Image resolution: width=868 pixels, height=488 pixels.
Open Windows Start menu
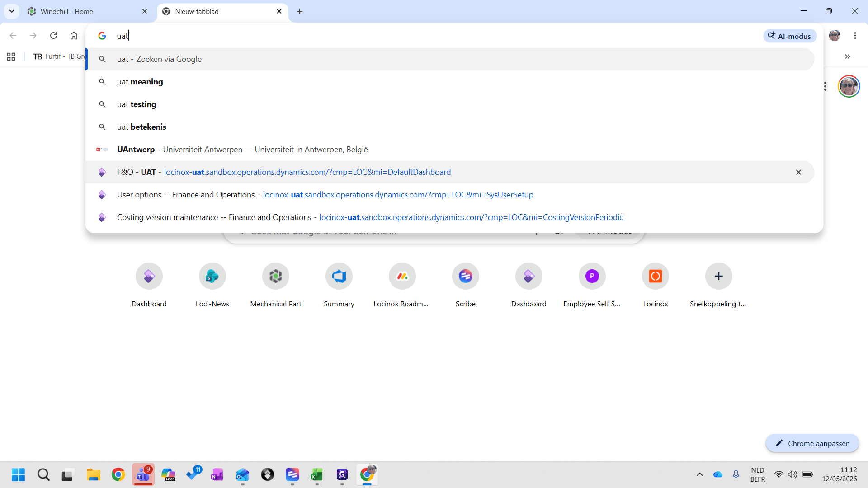pos(18,474)
